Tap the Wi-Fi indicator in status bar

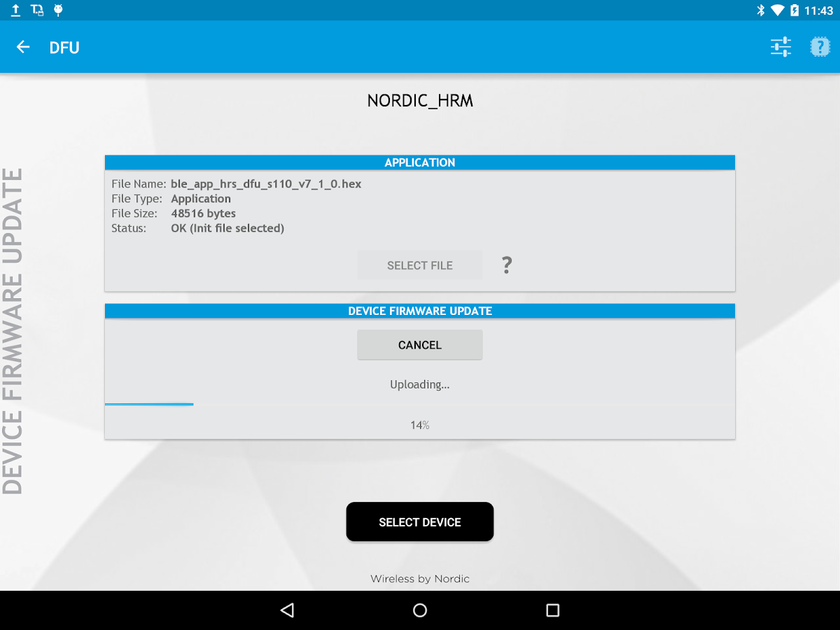pos(777,10)
